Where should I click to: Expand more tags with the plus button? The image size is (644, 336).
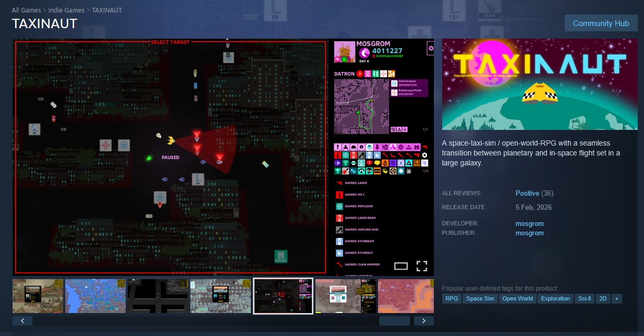(x=617, y=299)
